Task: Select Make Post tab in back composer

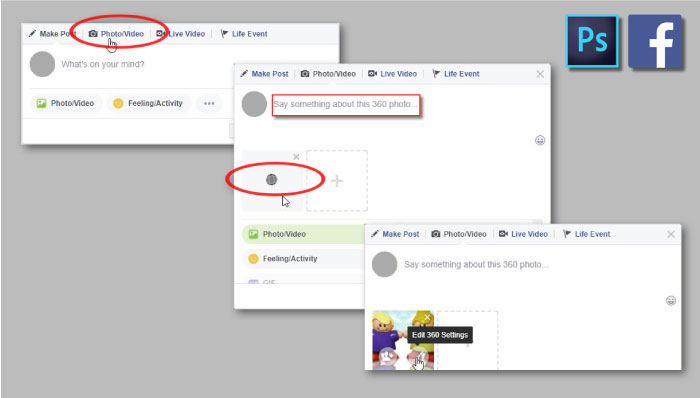Action: 52,34
